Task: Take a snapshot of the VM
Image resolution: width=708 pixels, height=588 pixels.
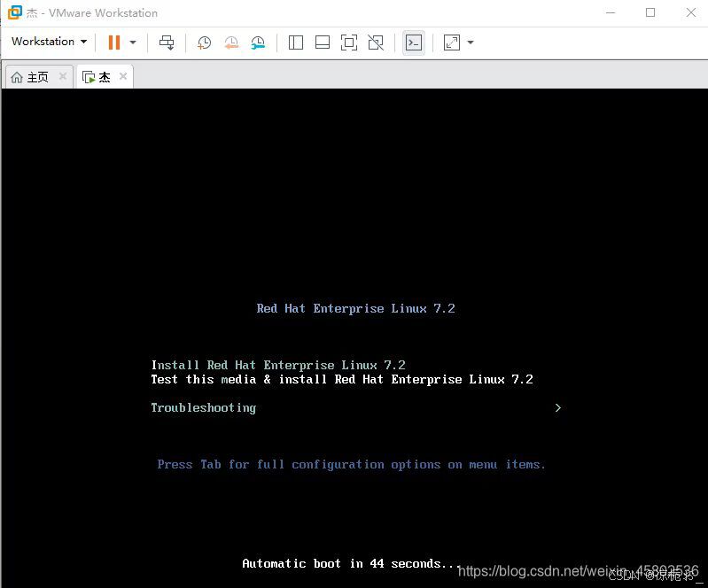Action: [x=204, y=43]
